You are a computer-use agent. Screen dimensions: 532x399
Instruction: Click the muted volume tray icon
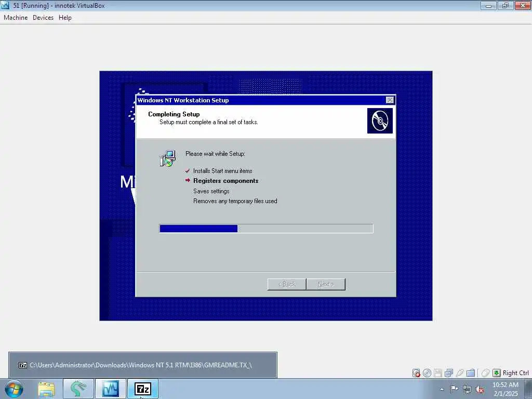click(x=480, y=389)
